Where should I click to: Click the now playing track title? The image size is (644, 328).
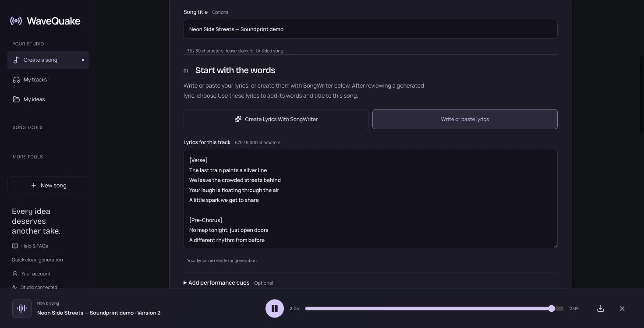pyautogui.click(x=99, y=313)
